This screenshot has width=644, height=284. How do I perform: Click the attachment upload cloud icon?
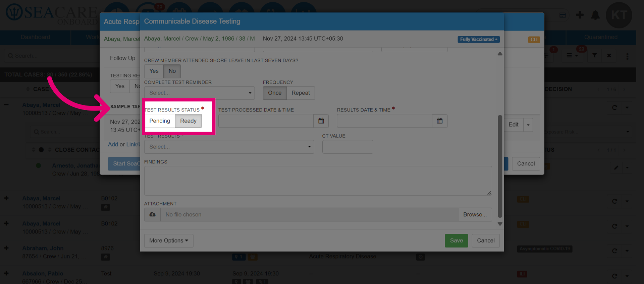pos(152,214)
